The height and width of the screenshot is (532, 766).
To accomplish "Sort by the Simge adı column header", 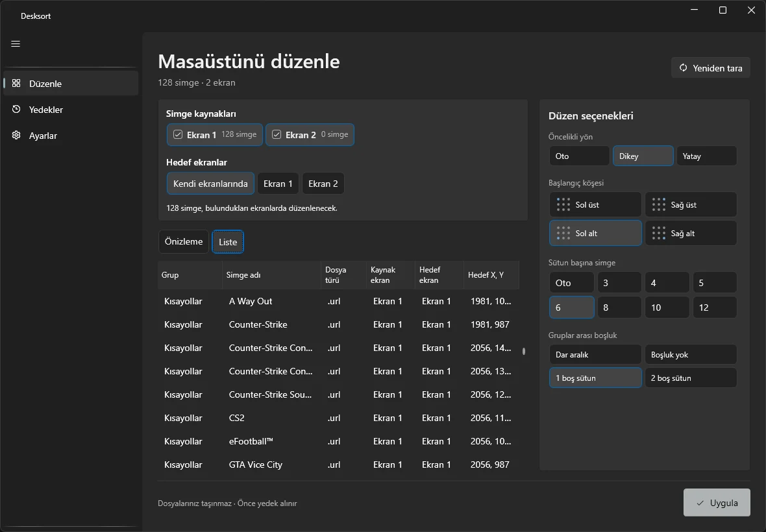I will pyautogui.click(x=271, y=275).
